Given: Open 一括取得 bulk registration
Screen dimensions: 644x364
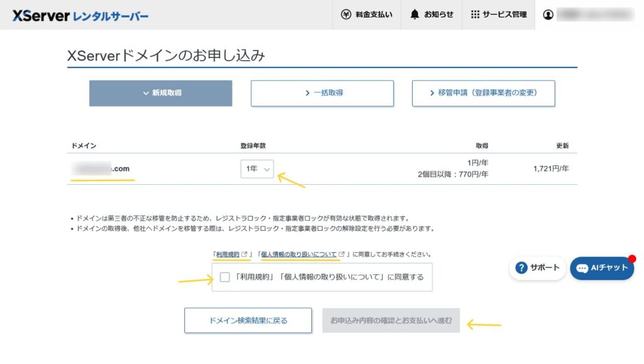Looking at the screenshot, I should 323,93.
